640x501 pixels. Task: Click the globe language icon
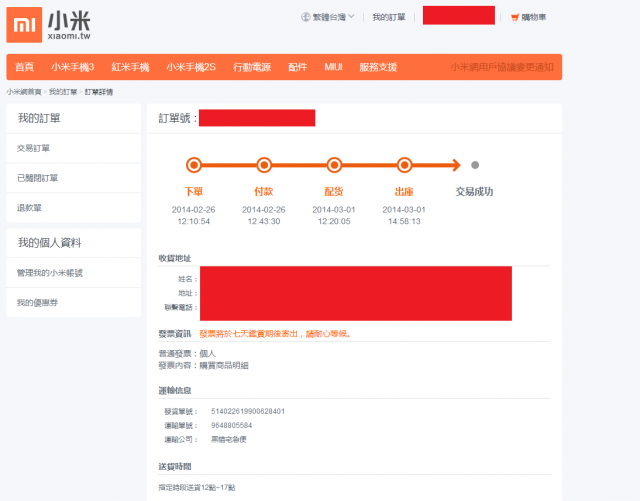point(306,17)
